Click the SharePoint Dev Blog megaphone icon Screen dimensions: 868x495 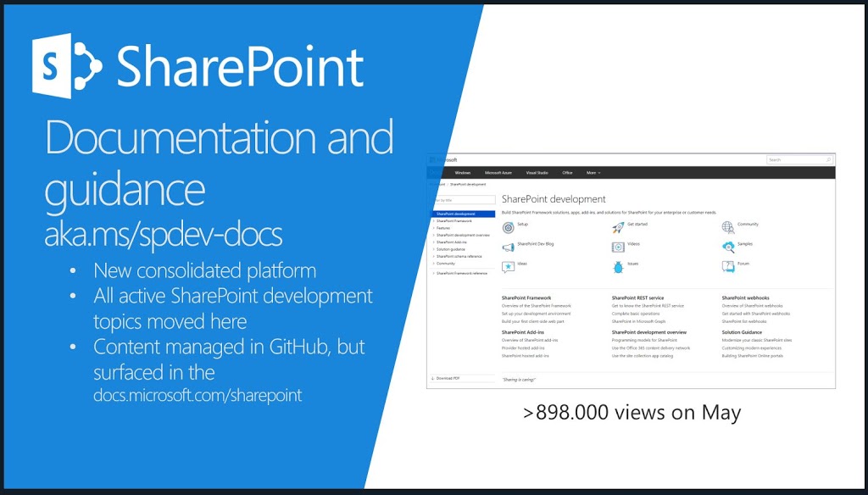pyautogui.click(x=509, y=247)
